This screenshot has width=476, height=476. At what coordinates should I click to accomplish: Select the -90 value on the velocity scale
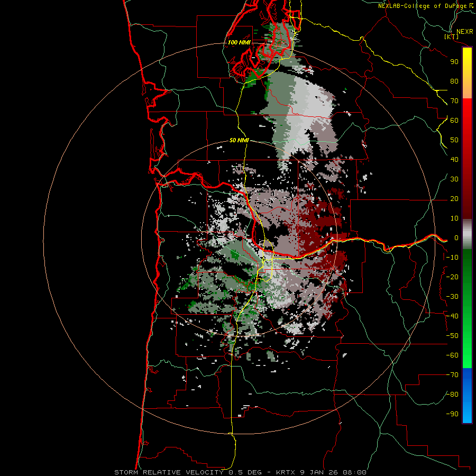coord(452,414)
